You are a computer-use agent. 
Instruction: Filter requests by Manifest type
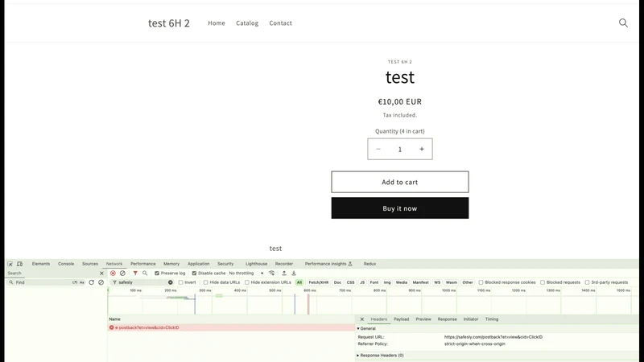420,282
